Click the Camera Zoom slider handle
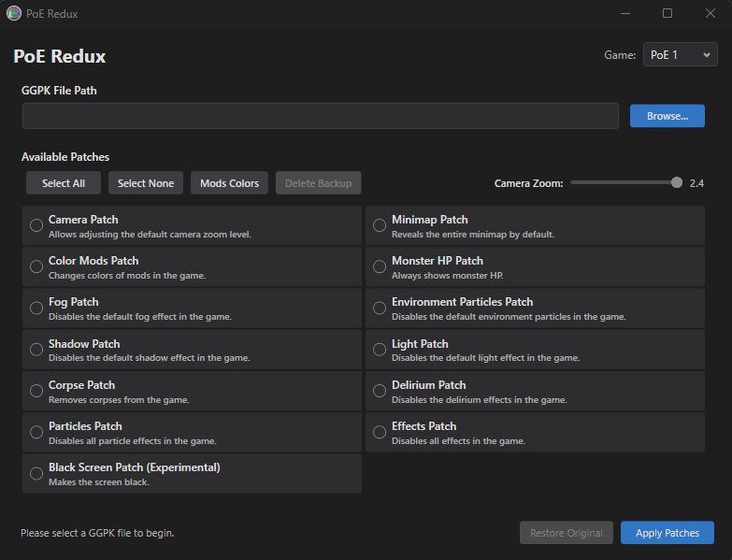The width and height of the screenshot is (732, 560). 677,183
